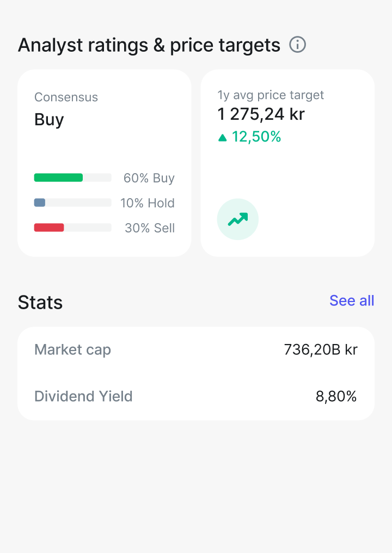Screen dimensions: 392x553
Task: Click the Dividend Yield row
Action: [196, 396]
